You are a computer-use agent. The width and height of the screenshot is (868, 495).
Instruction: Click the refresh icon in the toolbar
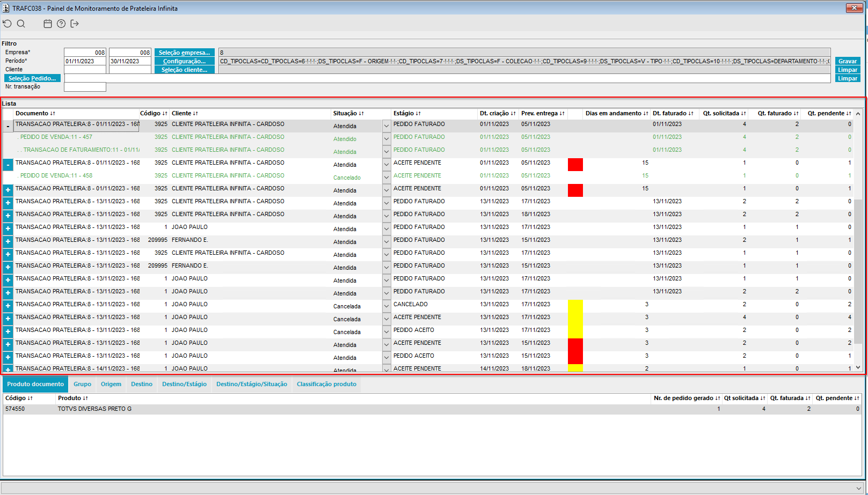tap(7, 24)
